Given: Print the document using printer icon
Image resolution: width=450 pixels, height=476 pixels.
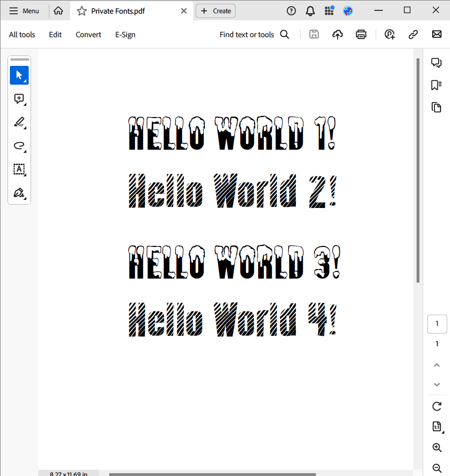Looking at the screenshot, I should click(x=361, y=34).
